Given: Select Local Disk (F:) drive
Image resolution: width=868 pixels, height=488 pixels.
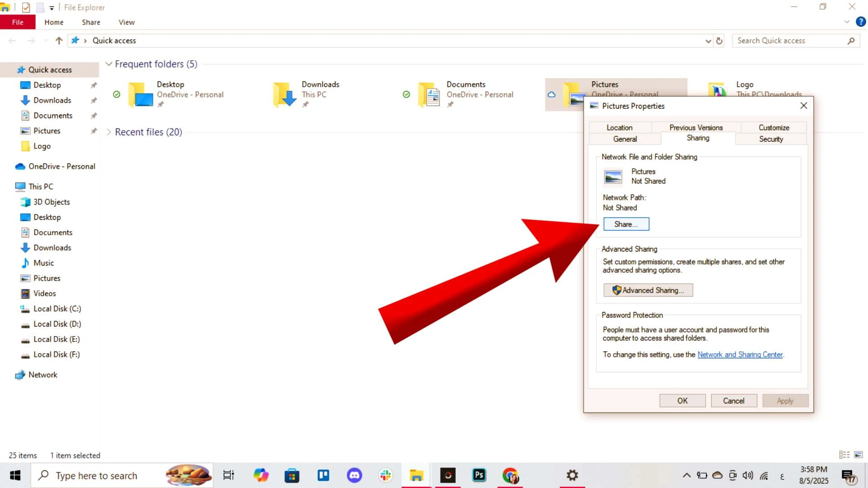Looking at the screenshot, I should point(57,355).
